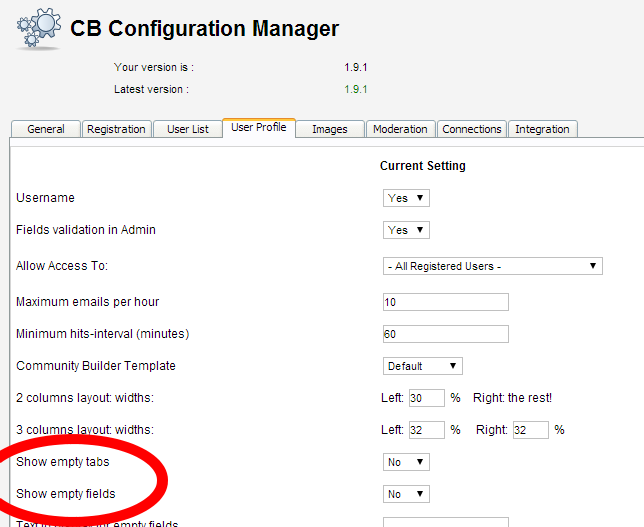This screenshot has width=644, height=527.
Task: Click the 'Allow Access To:' label
Action: pos(62,266)
